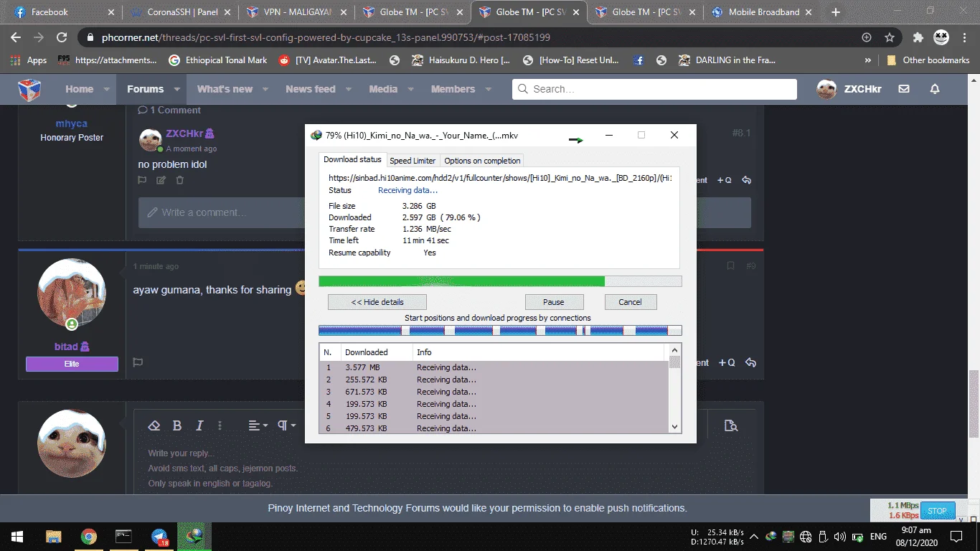Select the Download status tab

click(352, 159)
